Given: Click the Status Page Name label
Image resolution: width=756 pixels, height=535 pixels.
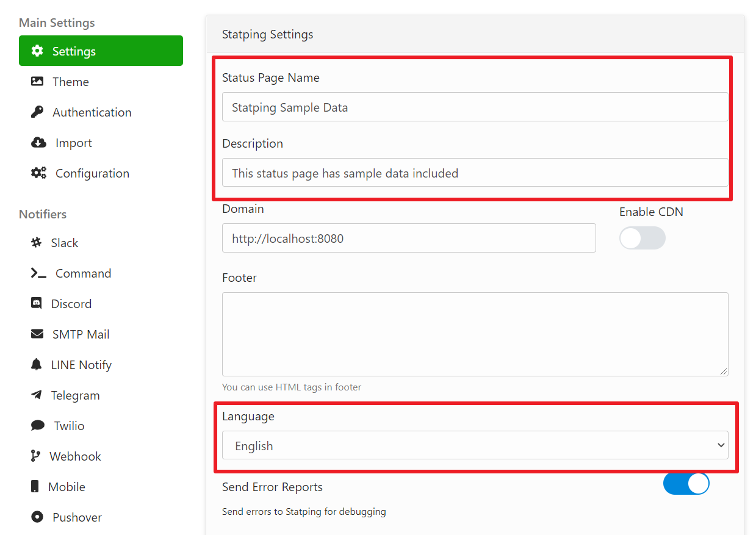Looking at the screenshot, I should click(x=271, y=78).
